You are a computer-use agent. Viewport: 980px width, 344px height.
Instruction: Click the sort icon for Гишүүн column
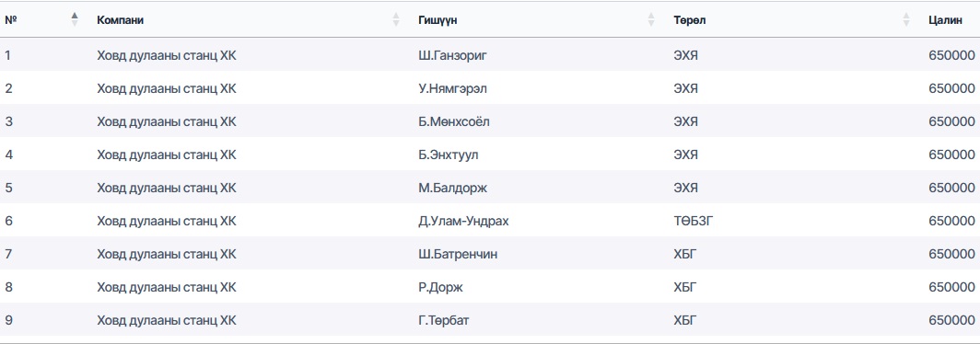click(651, 20)
